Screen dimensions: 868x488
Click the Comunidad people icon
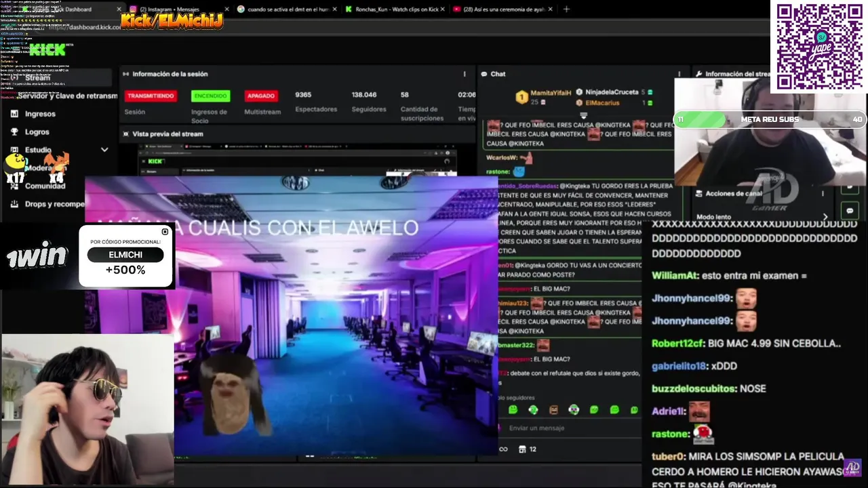click(x=14, y=186)
